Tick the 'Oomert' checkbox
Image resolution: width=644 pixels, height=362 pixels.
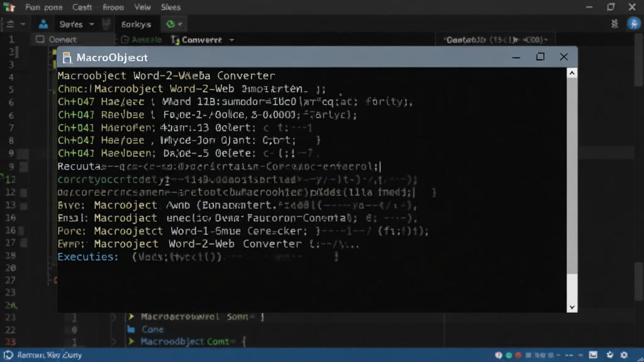tap(40, 40)
